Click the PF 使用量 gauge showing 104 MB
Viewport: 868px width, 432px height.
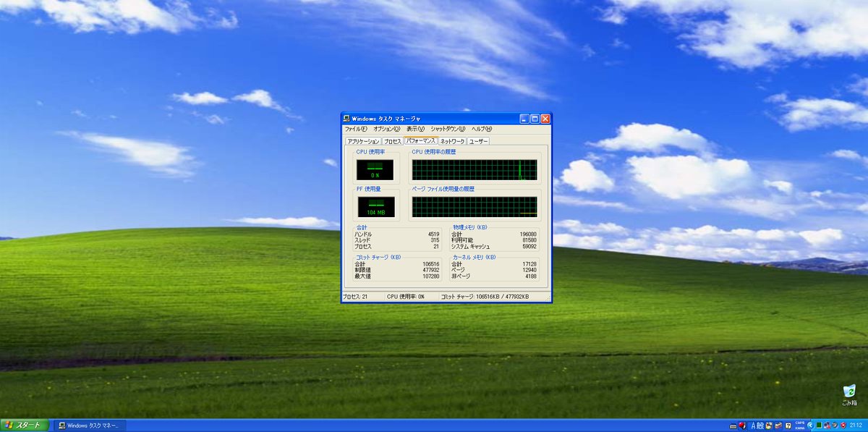(x=375, y=207)
